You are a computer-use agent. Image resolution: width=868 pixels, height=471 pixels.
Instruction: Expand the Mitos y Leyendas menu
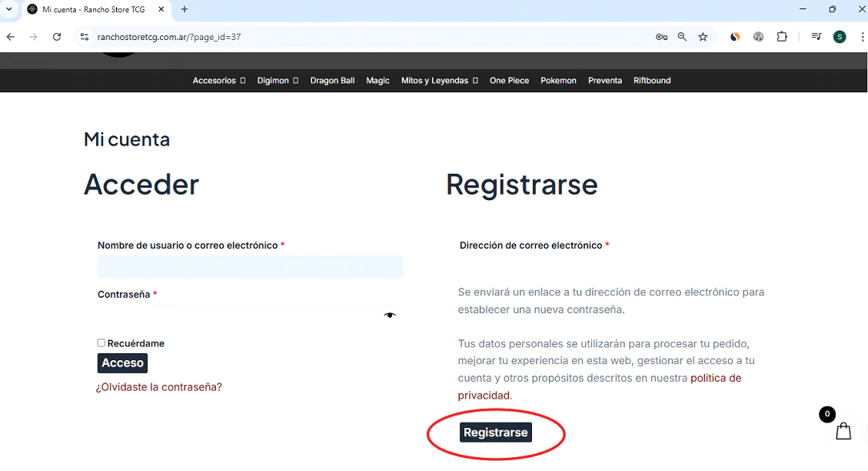(440, 81)
